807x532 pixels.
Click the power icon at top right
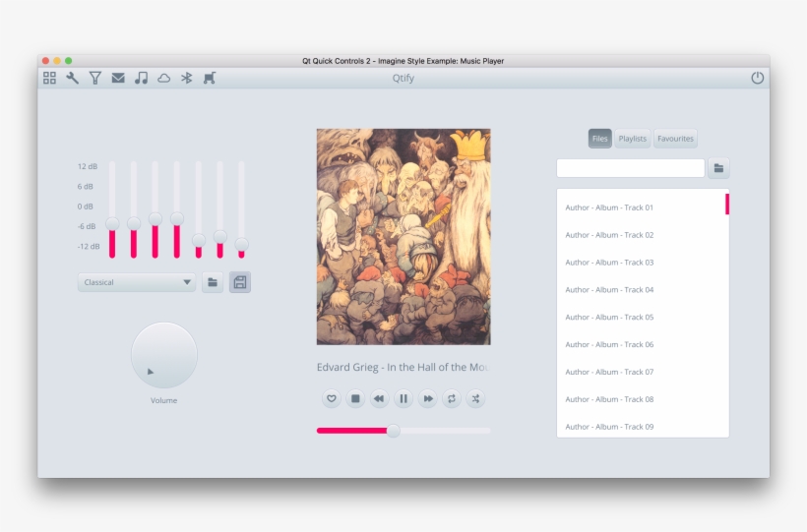757,79
